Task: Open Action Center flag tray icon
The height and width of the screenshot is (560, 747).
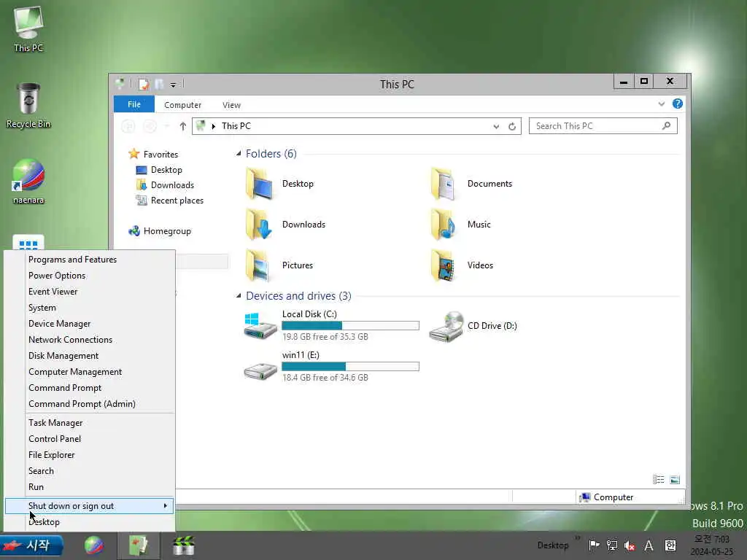Action: pyautogui.click(x=594, y=545)
